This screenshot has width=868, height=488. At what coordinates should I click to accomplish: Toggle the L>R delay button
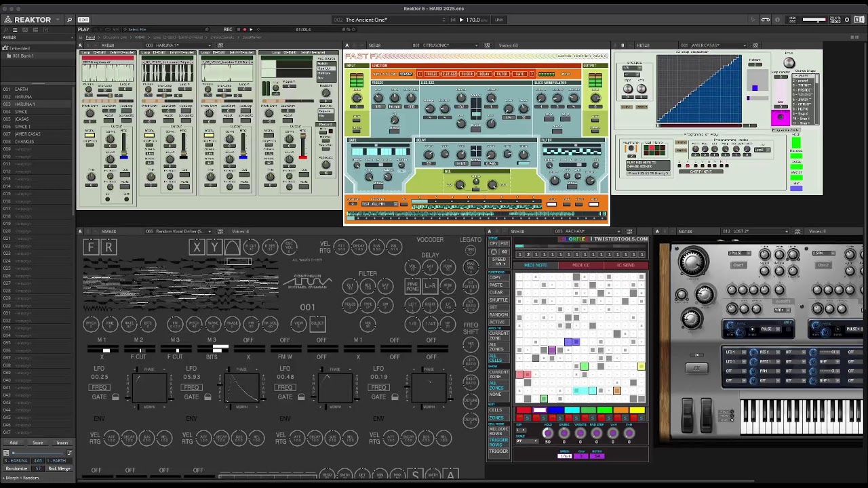tap(430, 287)
